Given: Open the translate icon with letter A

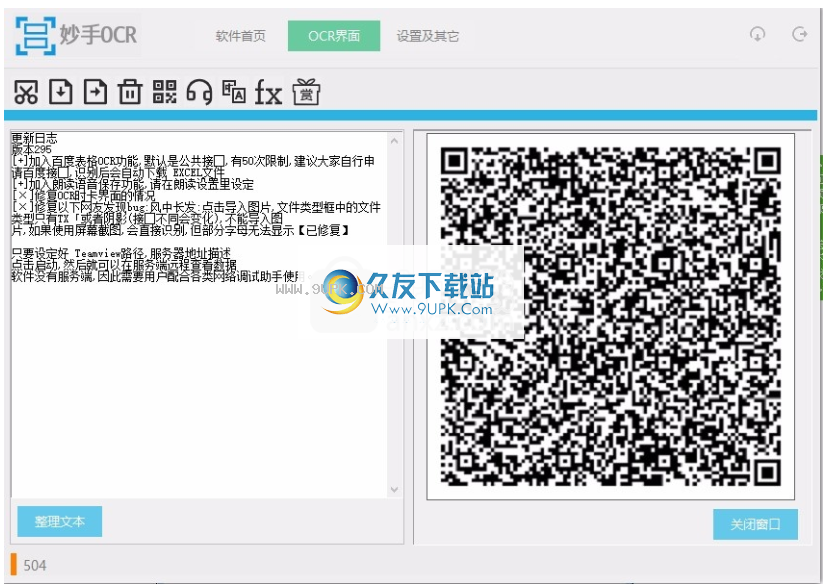Looking at the screenshot, I should pos(234,91).
